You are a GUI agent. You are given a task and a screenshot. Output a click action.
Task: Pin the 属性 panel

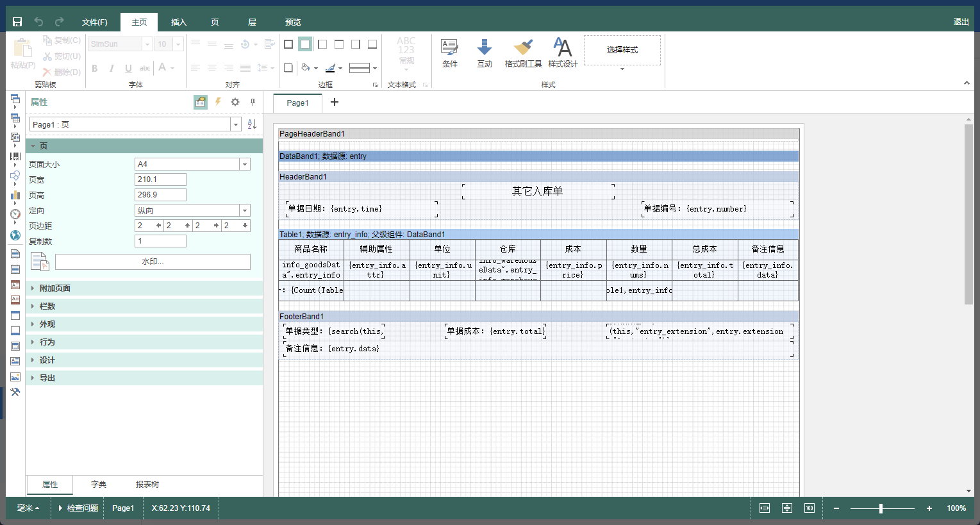(x=253, y=102)
